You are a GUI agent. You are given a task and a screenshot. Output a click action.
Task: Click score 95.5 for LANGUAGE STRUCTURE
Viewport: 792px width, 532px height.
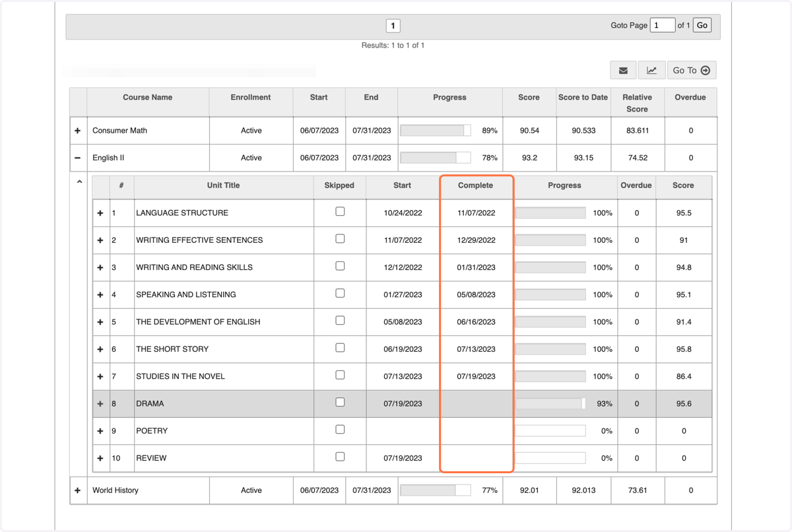click(684, 213)
